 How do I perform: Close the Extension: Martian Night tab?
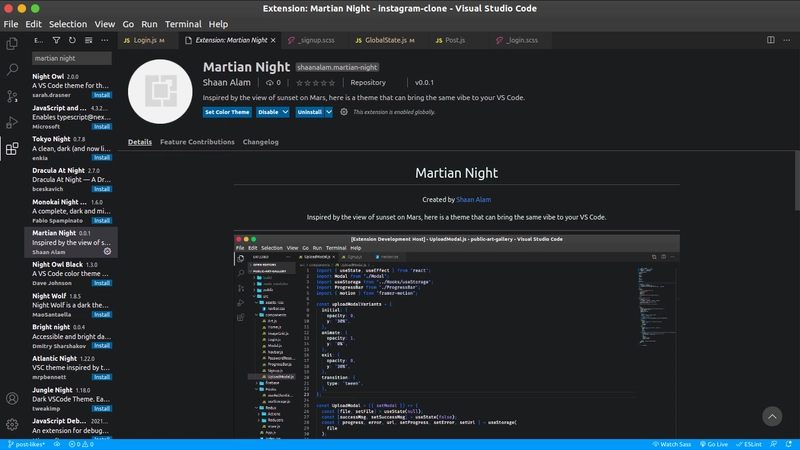(x=273, y=40)
